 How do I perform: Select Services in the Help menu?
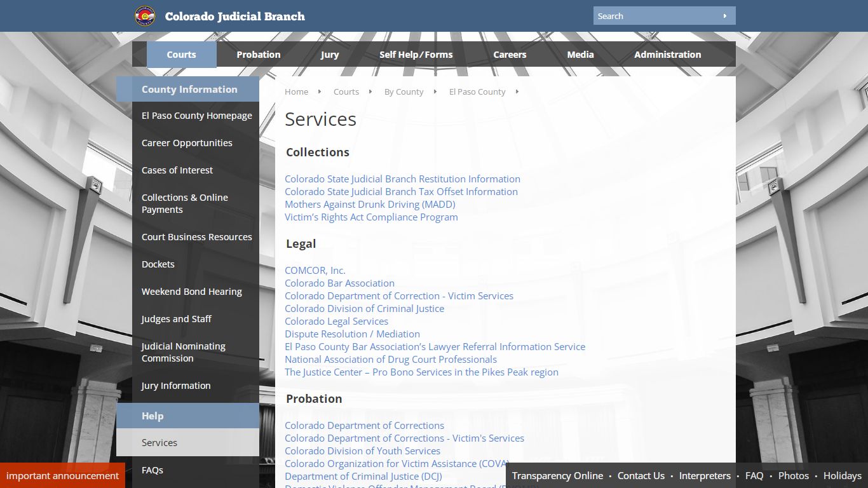187,443
